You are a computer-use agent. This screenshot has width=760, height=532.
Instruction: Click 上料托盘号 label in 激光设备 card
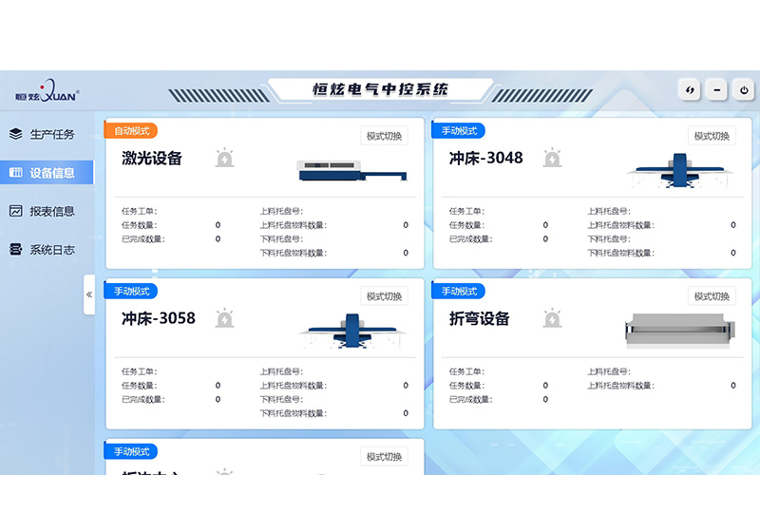281,211
